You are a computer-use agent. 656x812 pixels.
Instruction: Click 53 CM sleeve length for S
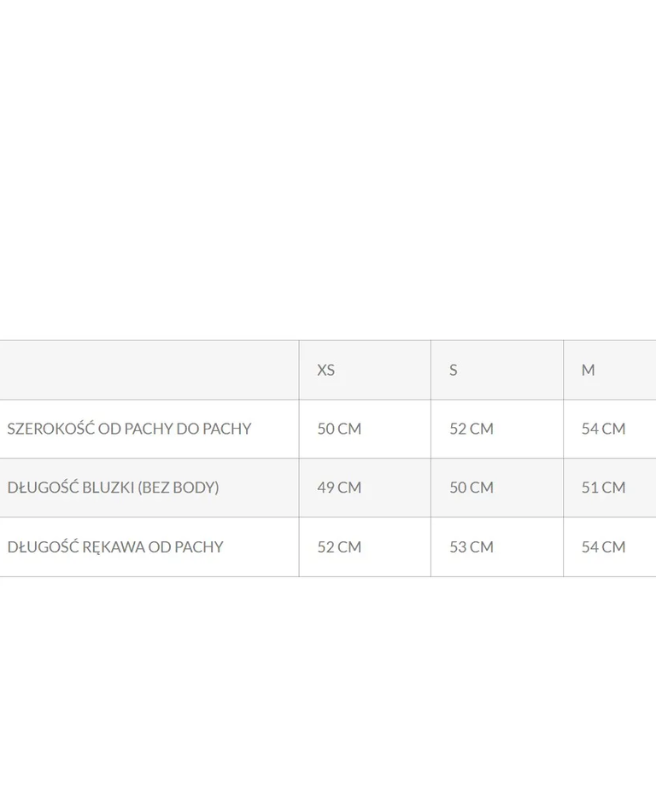coord(471,546)
